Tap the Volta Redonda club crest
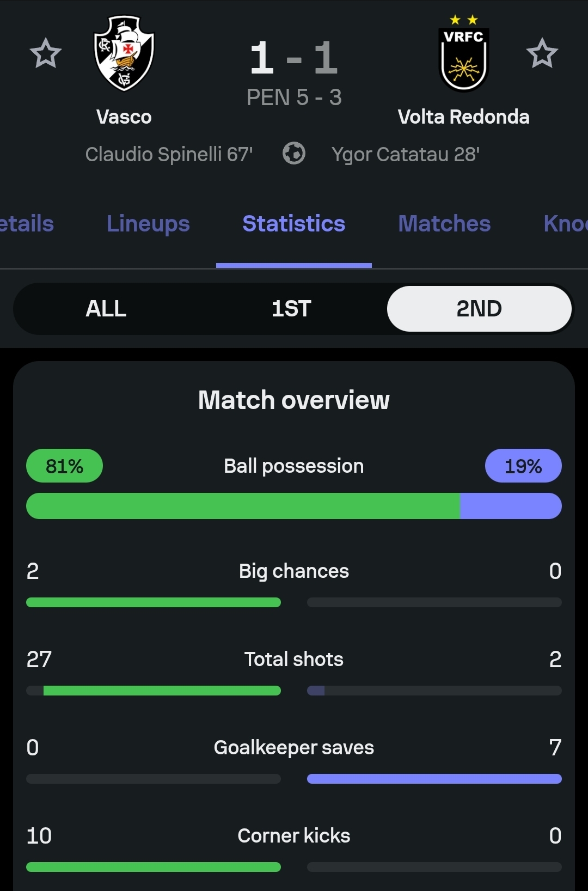The image size is (588, 891). [x=464, y=54]
